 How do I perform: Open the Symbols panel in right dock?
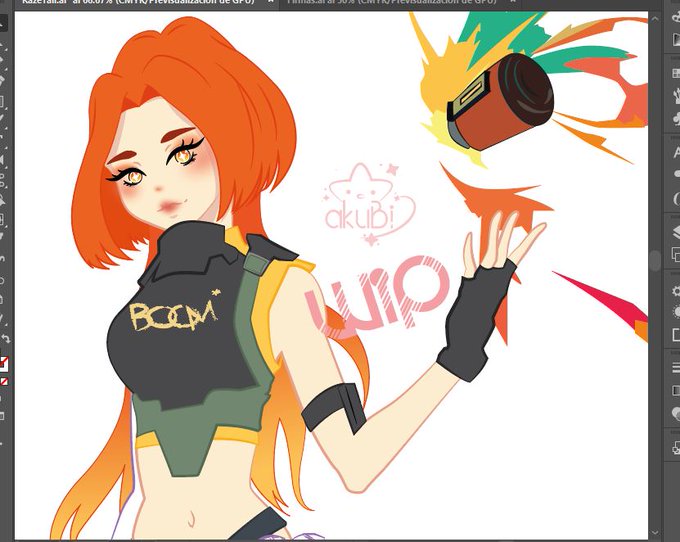tap(676, 118)
